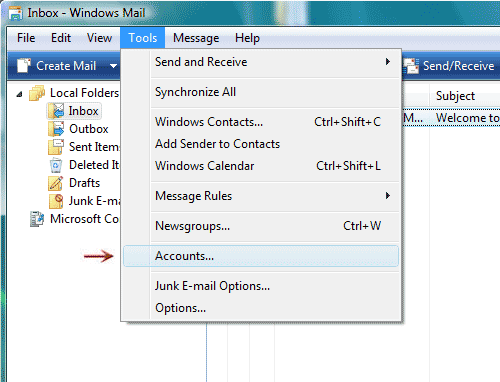The height and width of the screenshot is (382, 500).
Task: Click the Sent Items folder icon
Action: [56, 147]
